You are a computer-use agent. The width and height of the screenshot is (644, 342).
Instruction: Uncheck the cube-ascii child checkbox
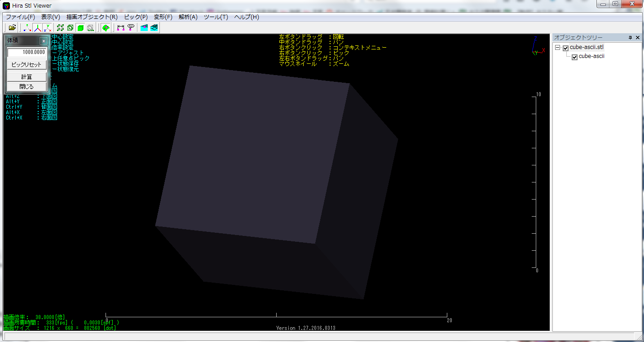coord(574,57)
